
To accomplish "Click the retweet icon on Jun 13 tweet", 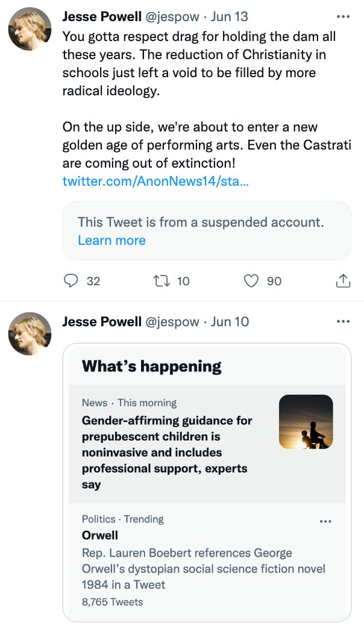I will coord(162,280).
